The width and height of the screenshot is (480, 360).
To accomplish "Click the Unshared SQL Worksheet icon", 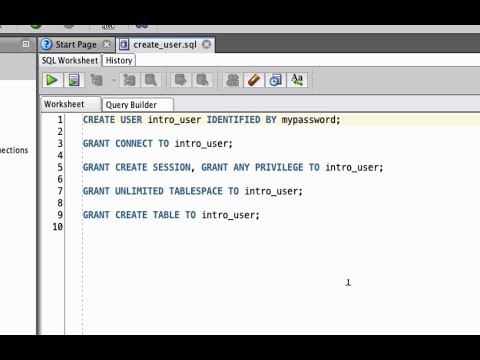I will click(x=232, y=80).
